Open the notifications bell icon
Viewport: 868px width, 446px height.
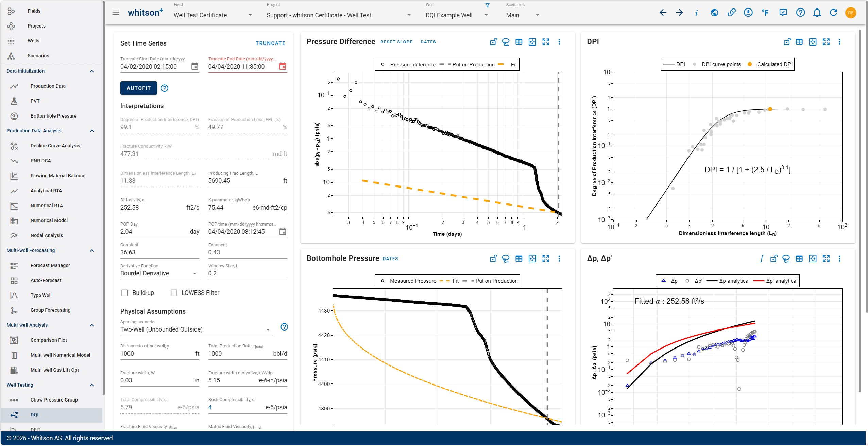(x=817, y=13)
